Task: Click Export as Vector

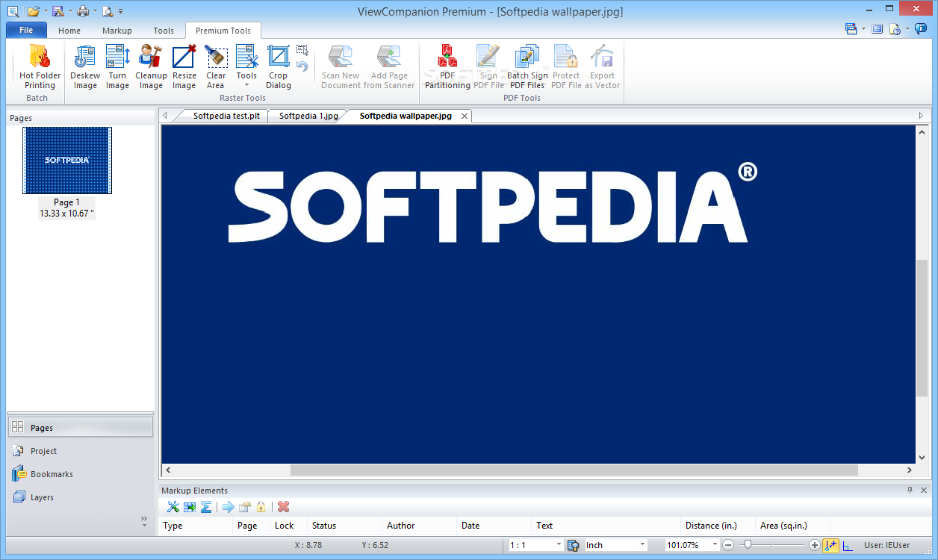Action: coord(602,66)
